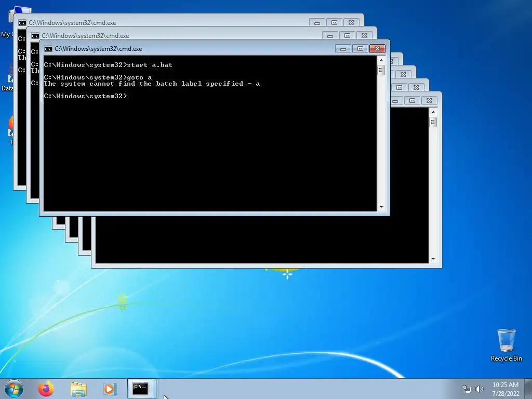Close the cmd window just above lowest right one

click(416, 87)
